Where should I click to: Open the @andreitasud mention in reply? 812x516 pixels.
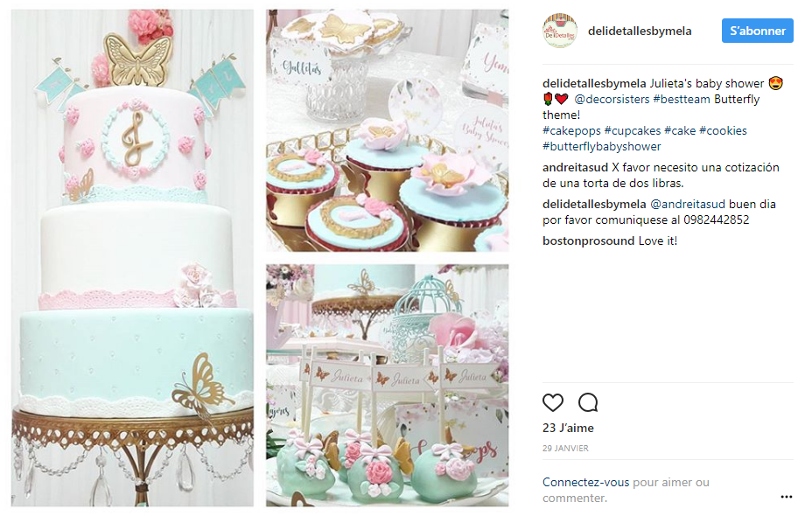point(687,205)
